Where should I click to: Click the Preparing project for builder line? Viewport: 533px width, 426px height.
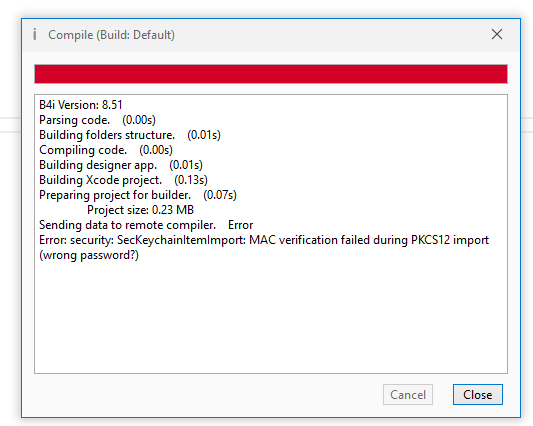coord(138,195)
